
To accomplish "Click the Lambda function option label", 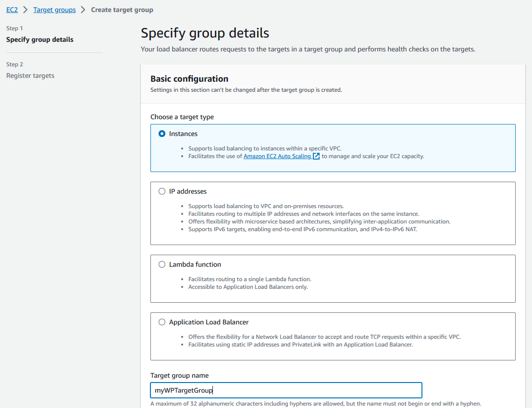I will point(195,264).
